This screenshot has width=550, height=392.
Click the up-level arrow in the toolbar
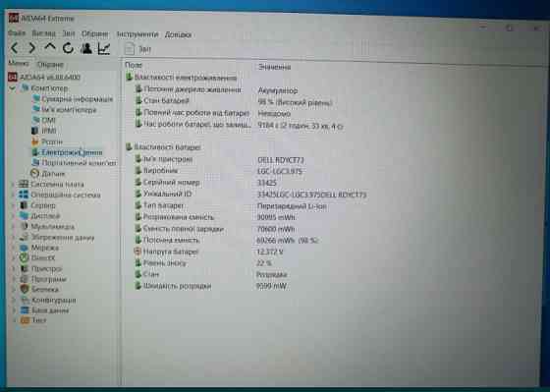[50, 47]
